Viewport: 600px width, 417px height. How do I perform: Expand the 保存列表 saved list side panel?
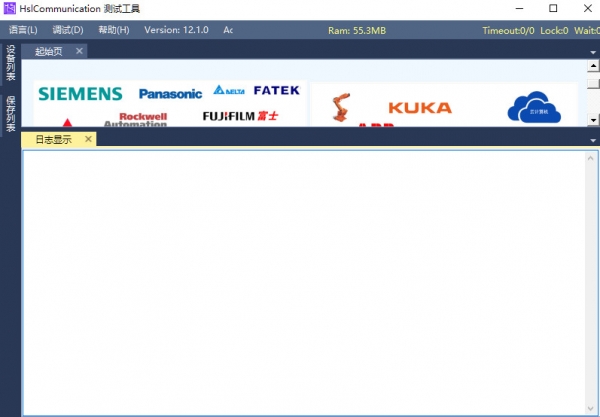pyautogui.click(x=11, y=113)
